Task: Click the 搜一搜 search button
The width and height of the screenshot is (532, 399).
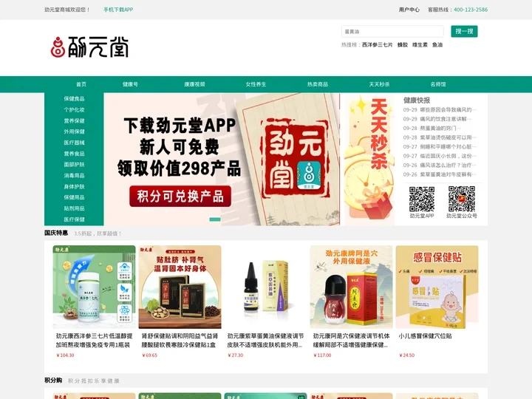Action: click(464, 31)
